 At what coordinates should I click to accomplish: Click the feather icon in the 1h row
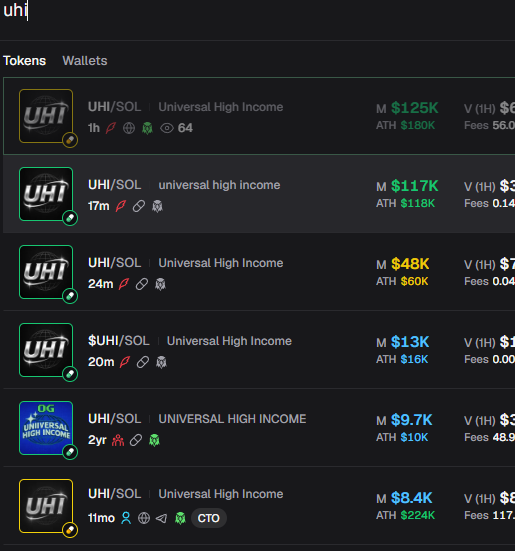pos(111,128)
